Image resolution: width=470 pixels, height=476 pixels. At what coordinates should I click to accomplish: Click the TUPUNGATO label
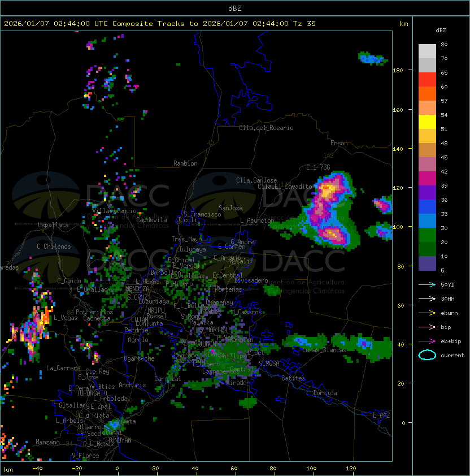(x=92, y=393)
